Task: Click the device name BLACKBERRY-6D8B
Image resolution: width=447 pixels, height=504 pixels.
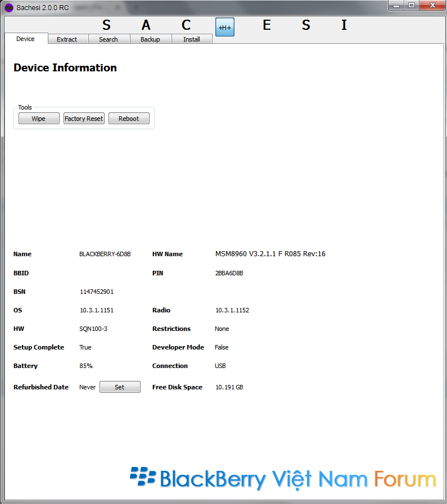Action: coord(105,254)
